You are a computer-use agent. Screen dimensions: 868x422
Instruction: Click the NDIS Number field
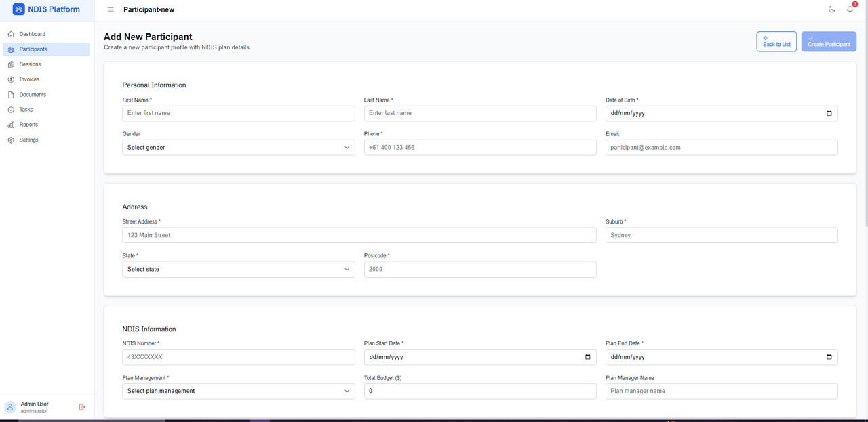pyautogui.click(x=239, y=357)
